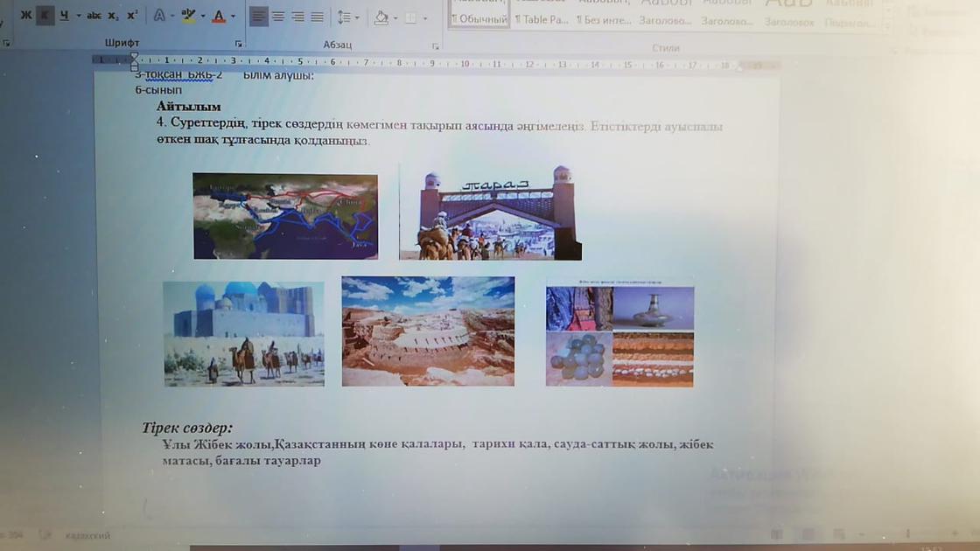Select ancient city excavation image
980x551 pixels.
tap(428, 331)
